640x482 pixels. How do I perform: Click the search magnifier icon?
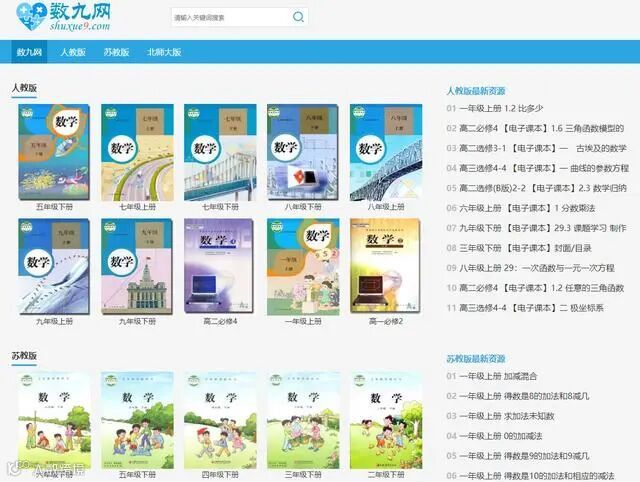click(x=298, y=17)
